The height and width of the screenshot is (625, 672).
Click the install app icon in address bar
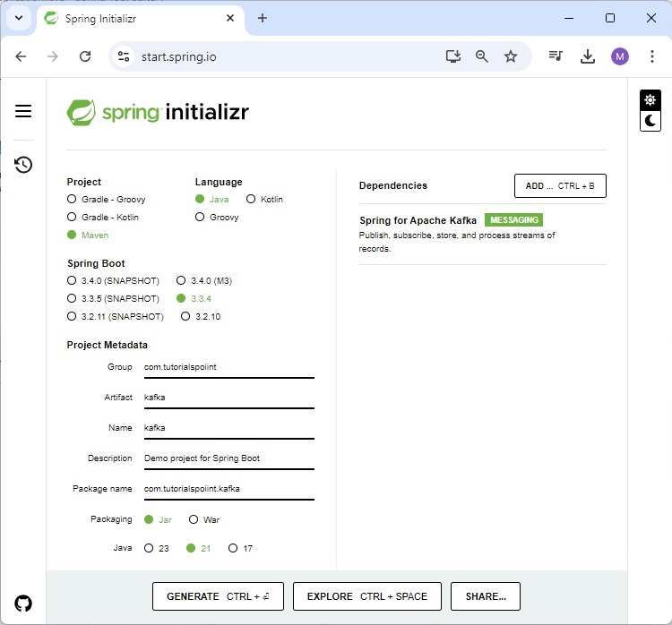tap(453, 56)
